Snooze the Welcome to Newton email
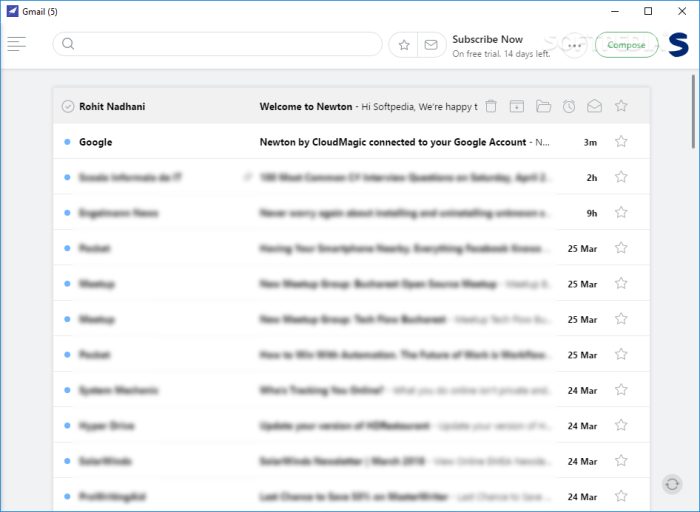Viewport: 700px width, 512px height. tap(569, 106)
